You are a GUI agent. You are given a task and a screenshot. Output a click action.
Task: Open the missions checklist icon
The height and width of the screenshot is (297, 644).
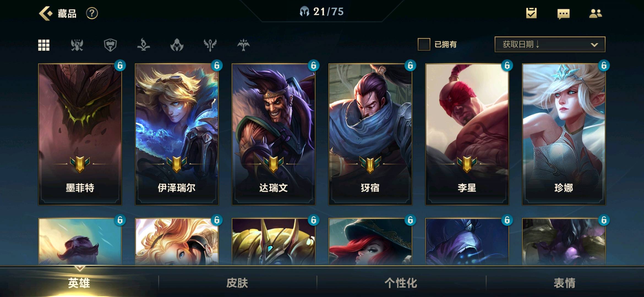click(x=531, y=13)
